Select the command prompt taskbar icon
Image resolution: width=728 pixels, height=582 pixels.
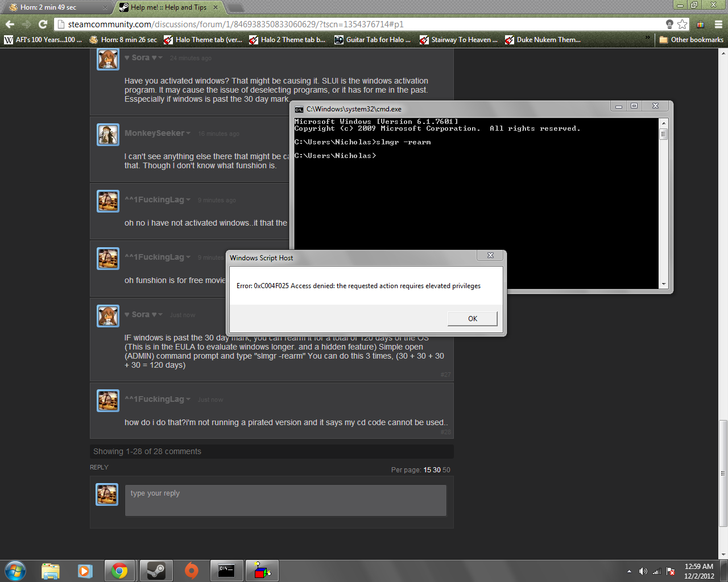coord(226,571)
